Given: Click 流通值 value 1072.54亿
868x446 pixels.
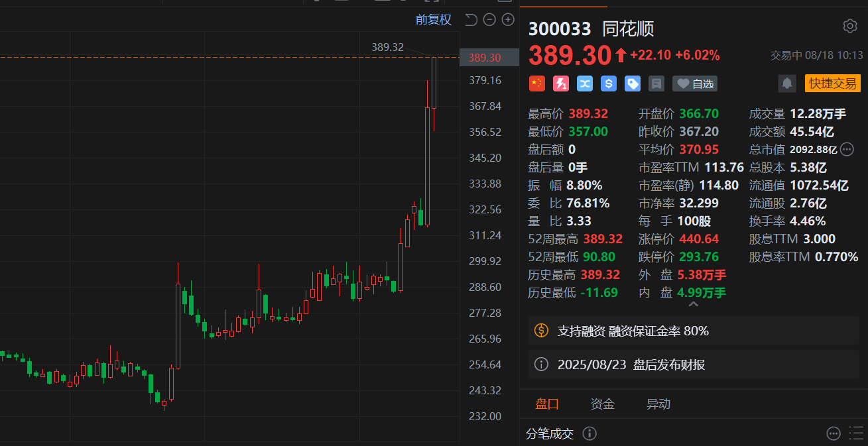Looking at the screenshot, I should point(819,185).
